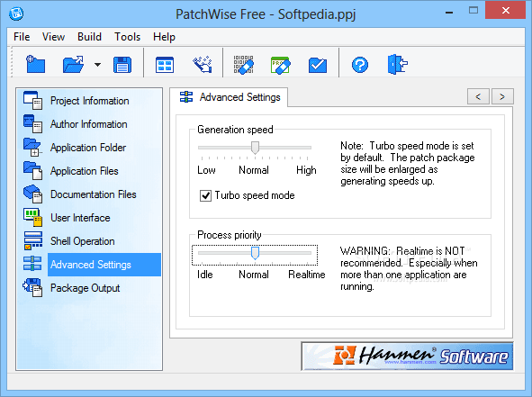532x397 pixels.
Task: Uncheck the Turbo speed mode checkbox
Action: pos(205,195)
